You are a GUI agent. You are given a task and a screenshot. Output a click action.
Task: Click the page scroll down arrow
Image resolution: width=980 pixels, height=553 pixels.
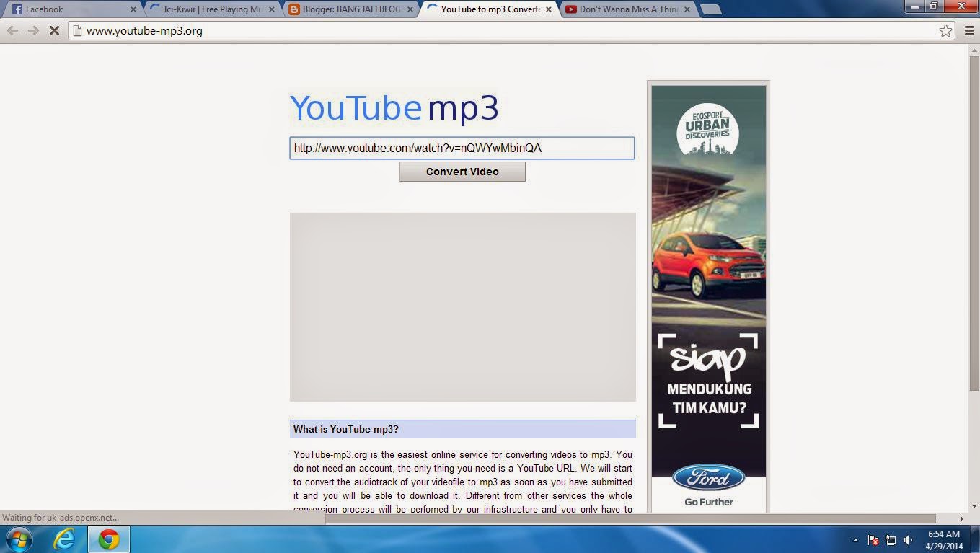pos(974,506)
